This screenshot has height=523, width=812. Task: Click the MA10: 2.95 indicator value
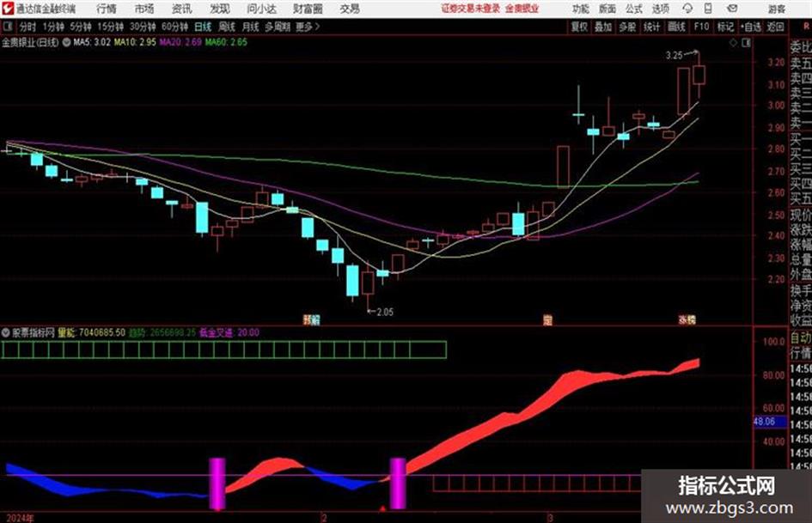pos(135,42)
